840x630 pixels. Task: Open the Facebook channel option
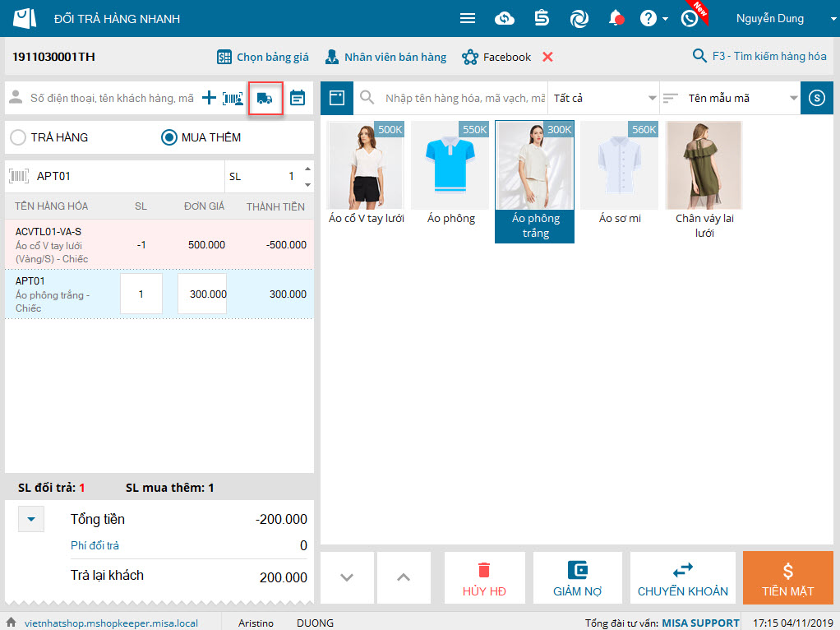[496, 57]
